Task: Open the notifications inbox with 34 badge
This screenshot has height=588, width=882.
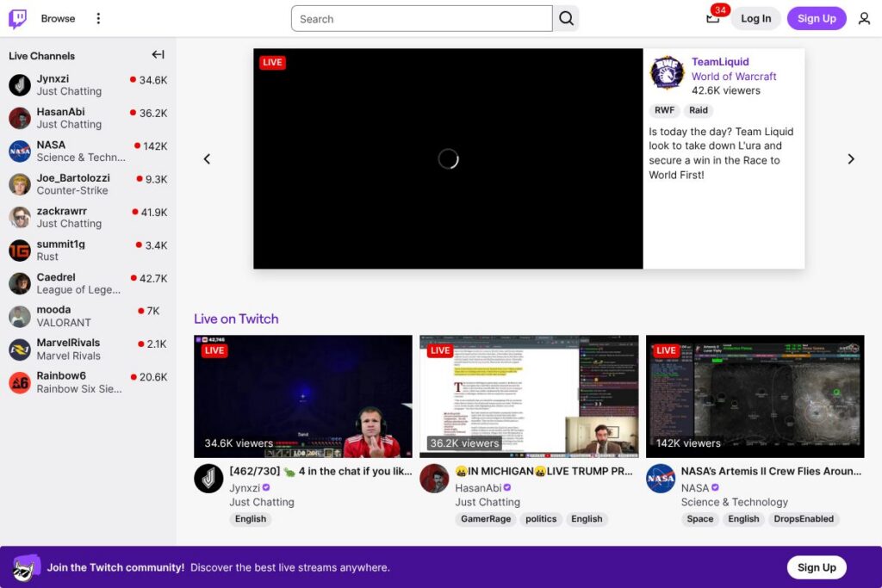Action: click(x=713, y=19)
